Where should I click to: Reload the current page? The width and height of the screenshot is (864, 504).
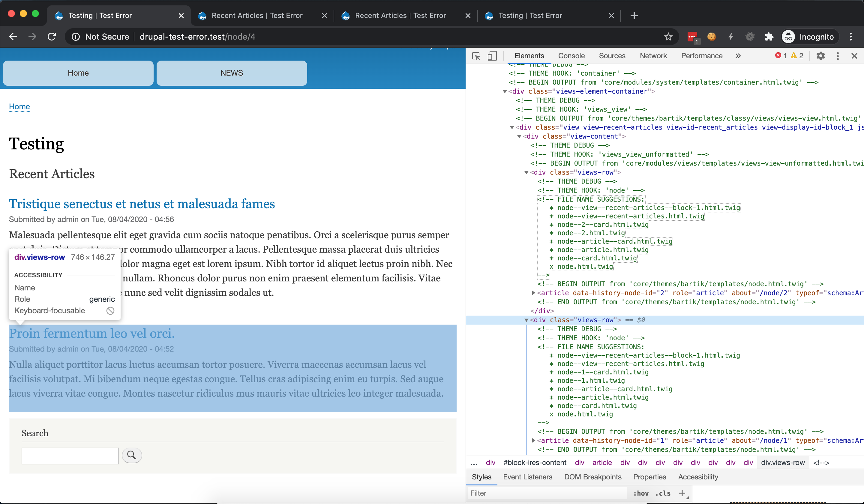tap(52, 37)
